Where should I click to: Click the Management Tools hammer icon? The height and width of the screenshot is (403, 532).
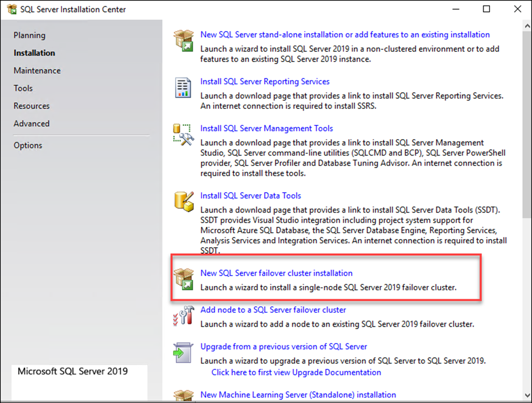[184, 135]
